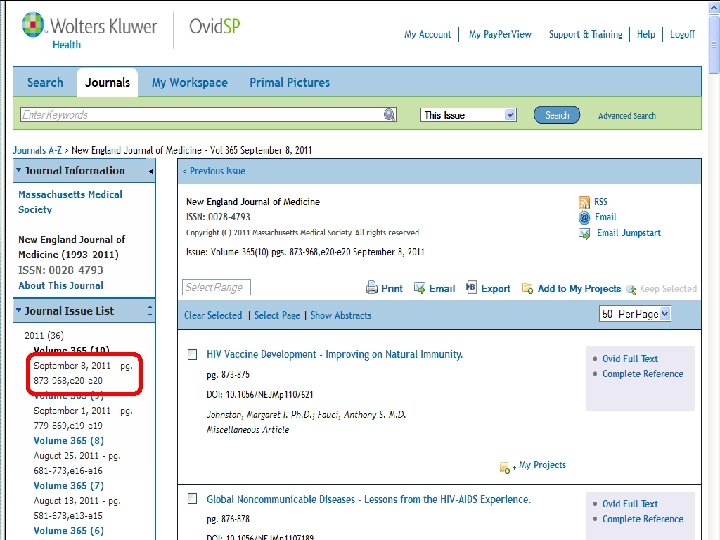Open Complete Reference for HIV Vaccine article
Viewport: 720px width, 540px height.
(642, 374)
